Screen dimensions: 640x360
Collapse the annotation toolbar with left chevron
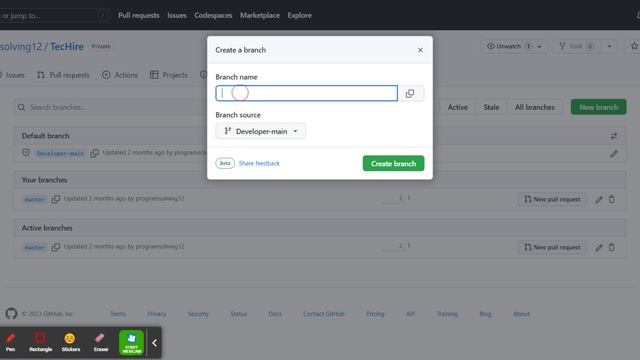154,343
